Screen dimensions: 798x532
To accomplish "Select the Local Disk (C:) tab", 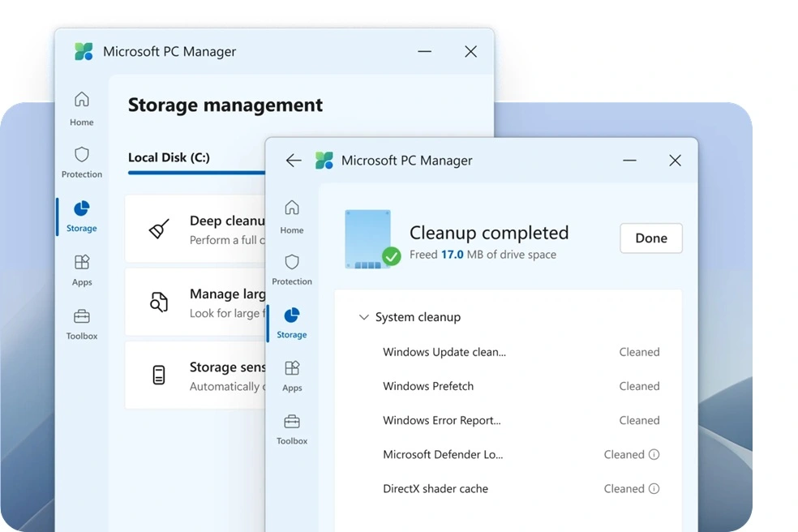I will tap(169, 157).
